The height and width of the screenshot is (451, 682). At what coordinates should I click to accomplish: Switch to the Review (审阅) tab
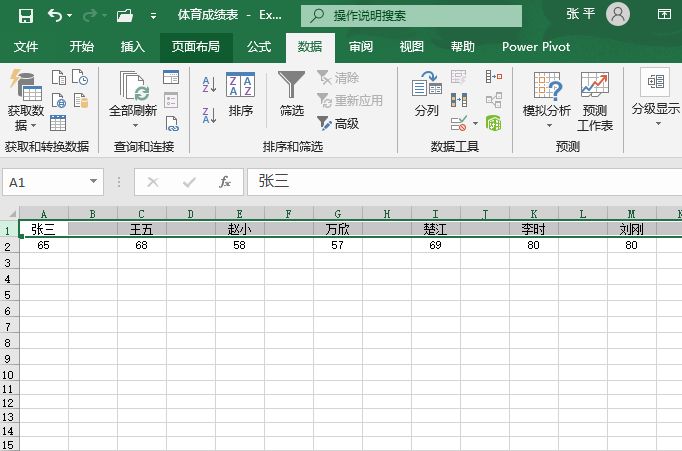pyautogui.click(x=361, y=47)
